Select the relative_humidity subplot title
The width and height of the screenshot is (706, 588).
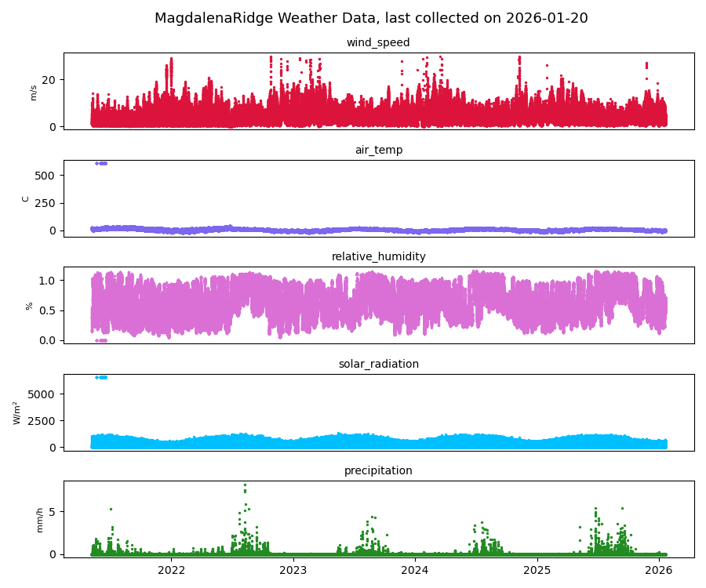378,256
